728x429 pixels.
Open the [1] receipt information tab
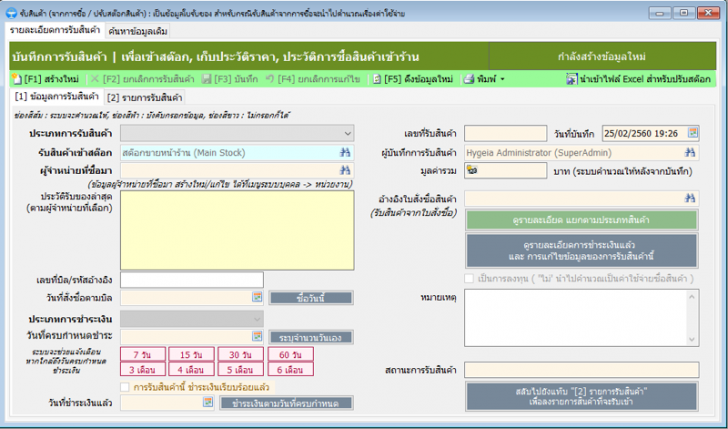tap(57, 97)
